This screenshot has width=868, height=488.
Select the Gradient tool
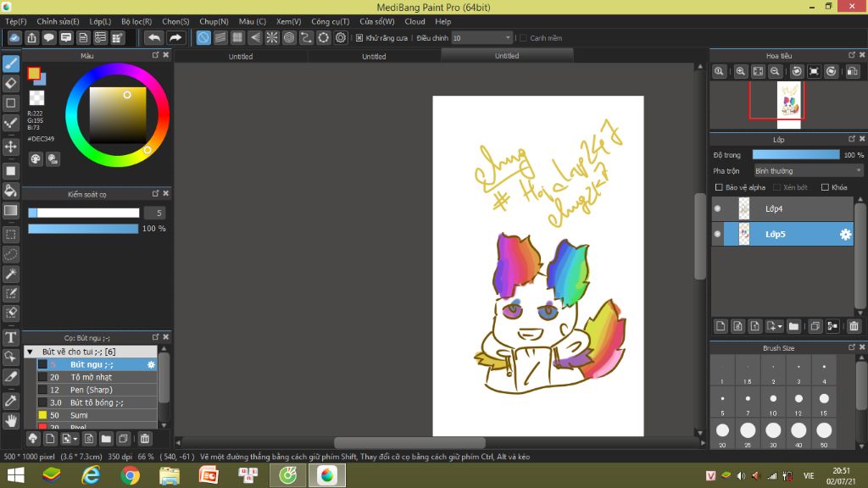point(10,210)
